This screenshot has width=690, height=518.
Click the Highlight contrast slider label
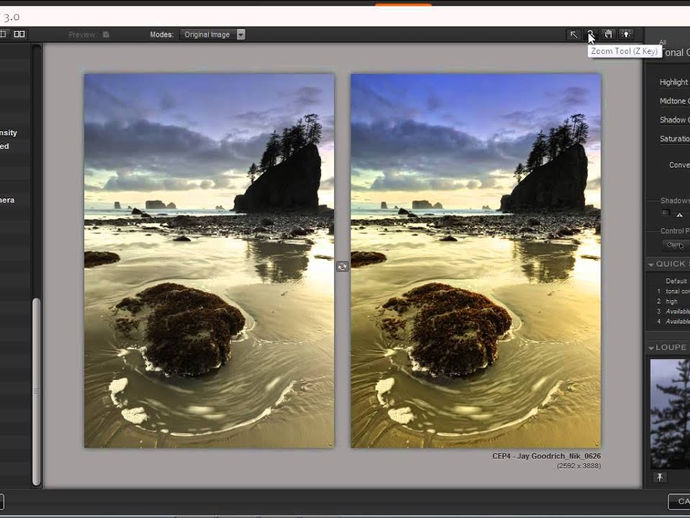tap(674, 82)
